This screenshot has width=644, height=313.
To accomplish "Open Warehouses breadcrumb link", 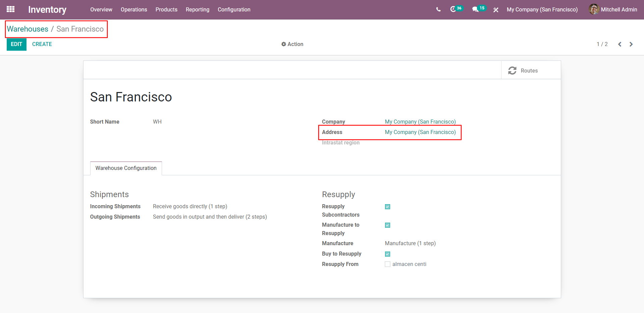I will pos(28,29).
